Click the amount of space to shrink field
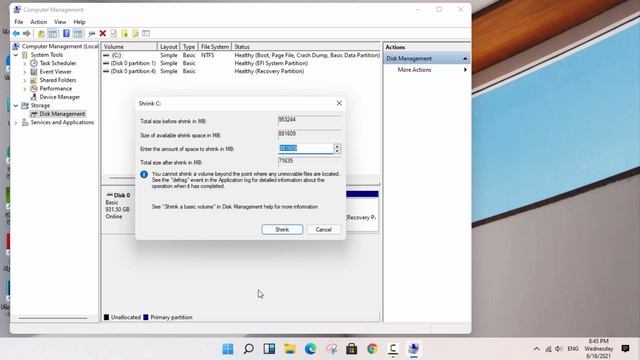This screenshot has width=640, height=360. coord(306,149)
